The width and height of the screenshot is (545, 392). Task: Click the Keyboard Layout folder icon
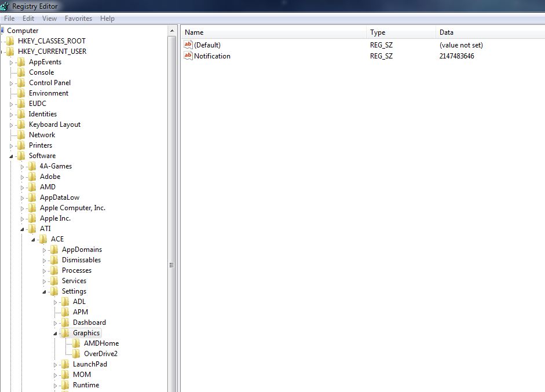(21, 124)
